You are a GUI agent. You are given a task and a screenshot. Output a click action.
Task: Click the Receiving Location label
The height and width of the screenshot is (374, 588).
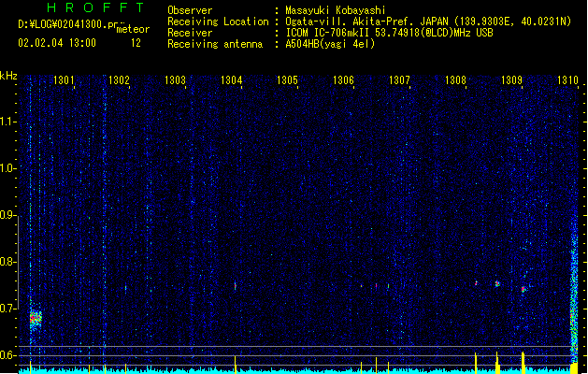[x=218, y=22]
